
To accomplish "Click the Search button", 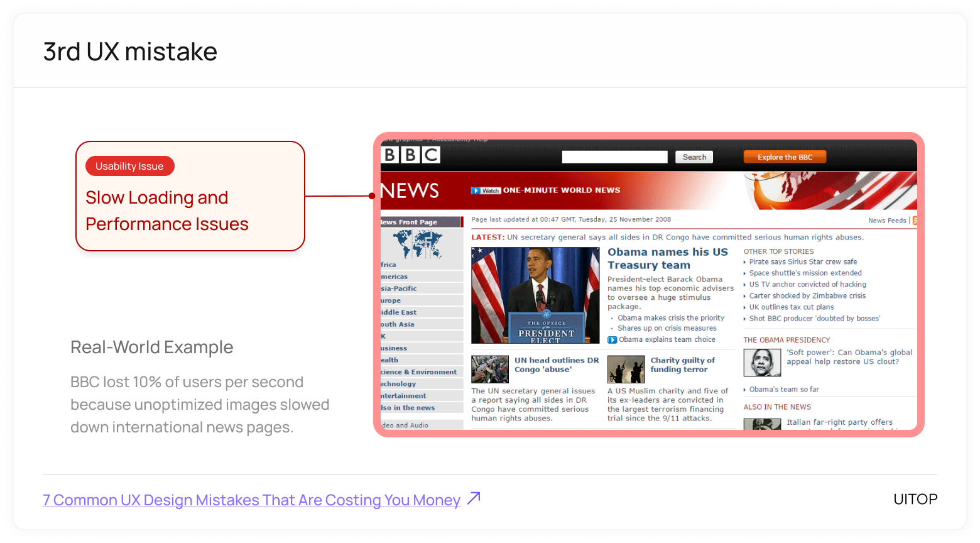I will [694, 157].
